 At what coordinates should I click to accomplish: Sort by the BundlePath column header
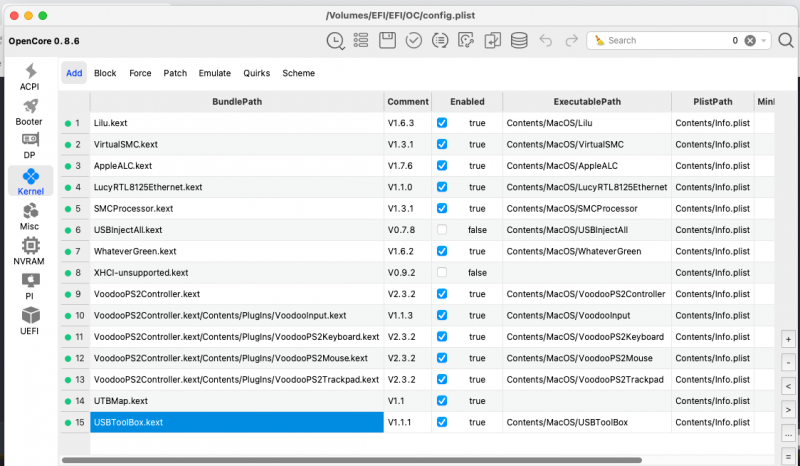(236, 102)
